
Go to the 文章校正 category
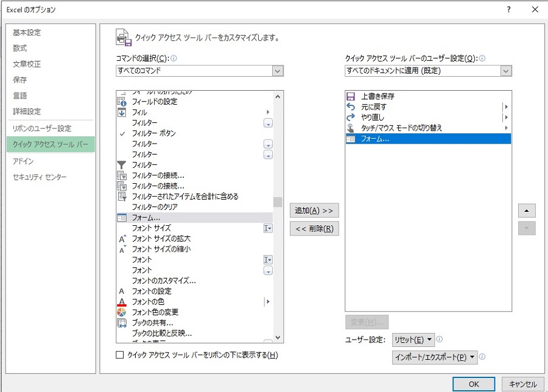(x=27, y=64)
